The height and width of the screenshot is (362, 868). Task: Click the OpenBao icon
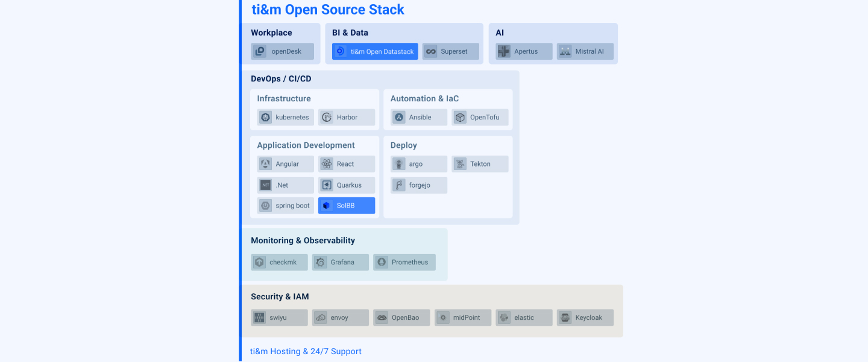click(x=382, y=317)
